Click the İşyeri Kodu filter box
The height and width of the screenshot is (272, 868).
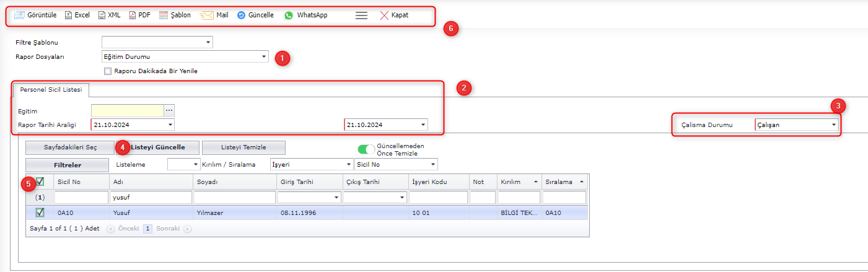coord(438,197)
